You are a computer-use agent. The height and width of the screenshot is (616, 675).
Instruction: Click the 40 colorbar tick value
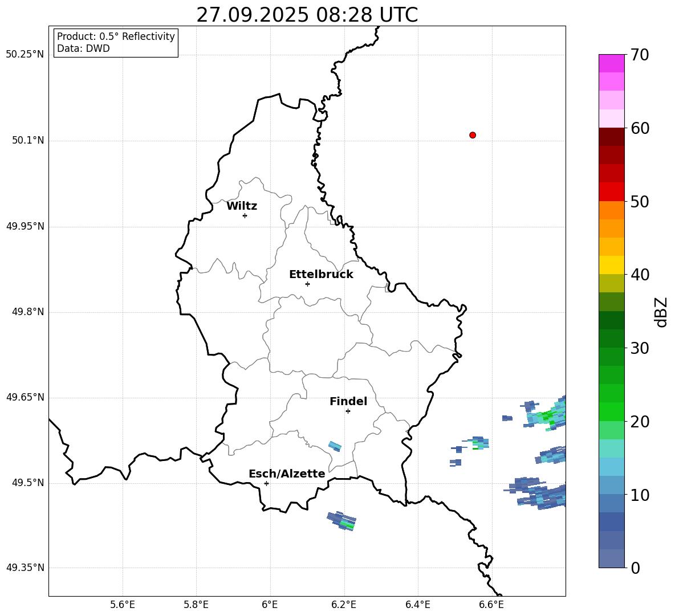640,275
